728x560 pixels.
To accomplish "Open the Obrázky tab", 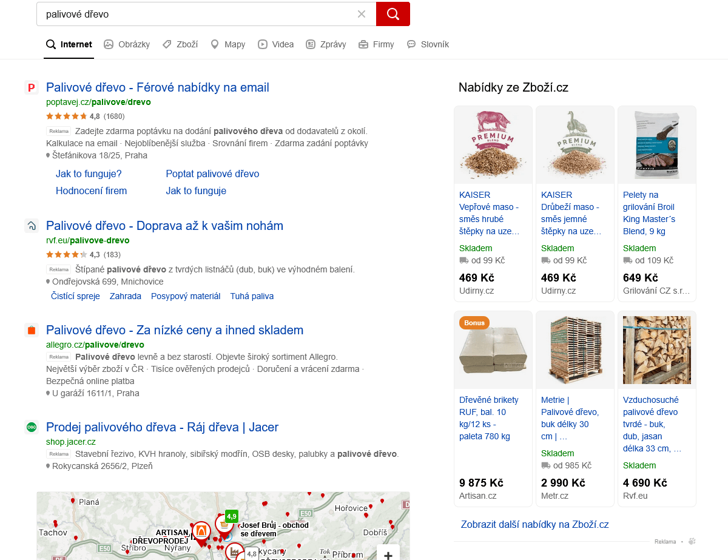I will (x=127, y=44).
